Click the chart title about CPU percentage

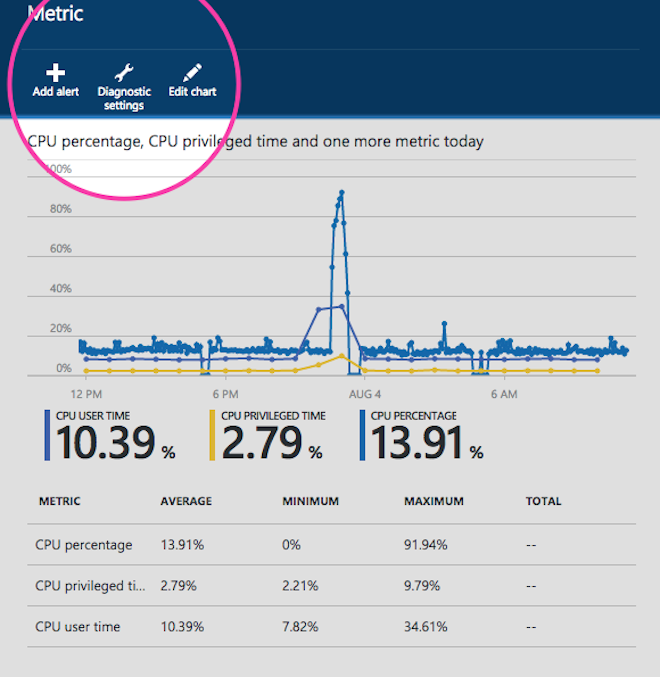pyautogui.click(x=256, y=141)
